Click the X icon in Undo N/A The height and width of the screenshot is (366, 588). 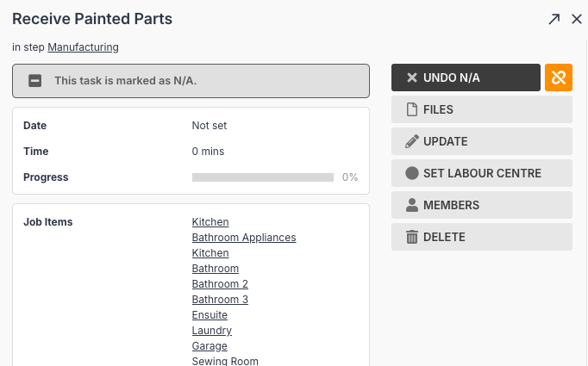click(412, 78)
